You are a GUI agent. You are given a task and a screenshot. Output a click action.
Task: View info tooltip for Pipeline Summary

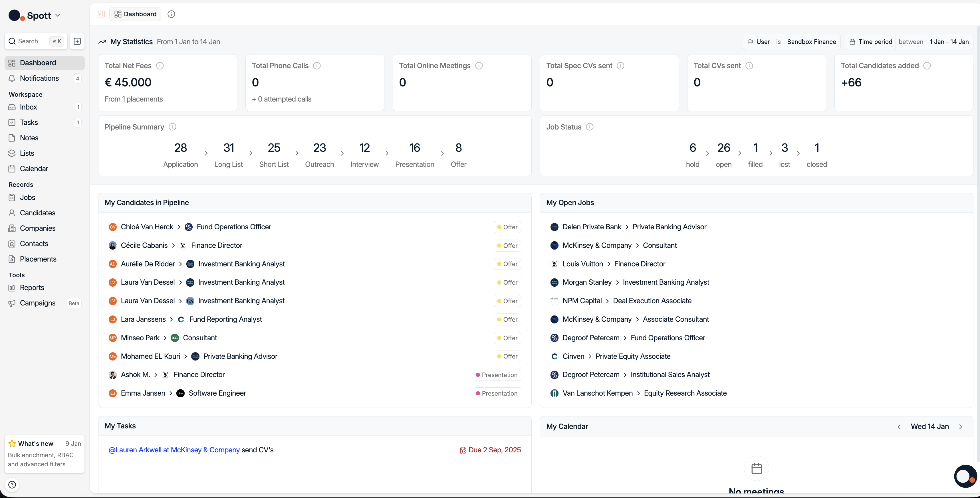[172, 127]
